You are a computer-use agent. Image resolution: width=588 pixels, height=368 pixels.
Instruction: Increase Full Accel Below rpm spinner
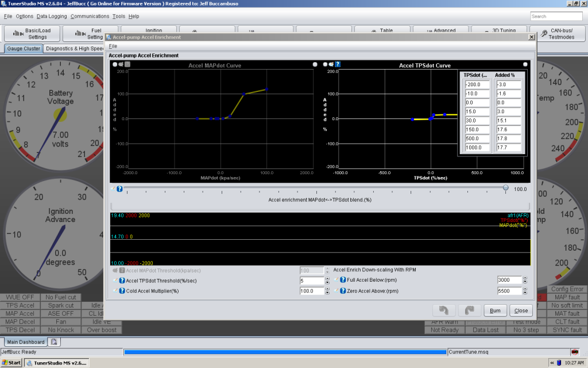tap(525, 278)
